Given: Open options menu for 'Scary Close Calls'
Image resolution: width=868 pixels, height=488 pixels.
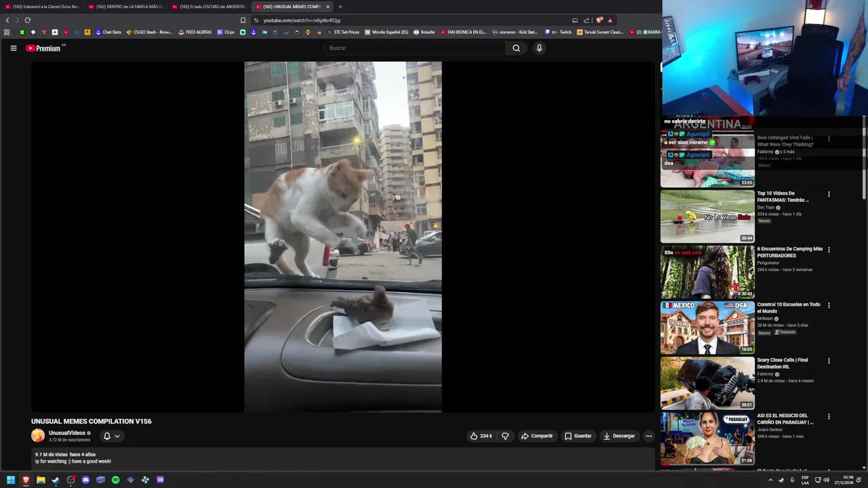Looking at the screenshot, I should point(829,361).
